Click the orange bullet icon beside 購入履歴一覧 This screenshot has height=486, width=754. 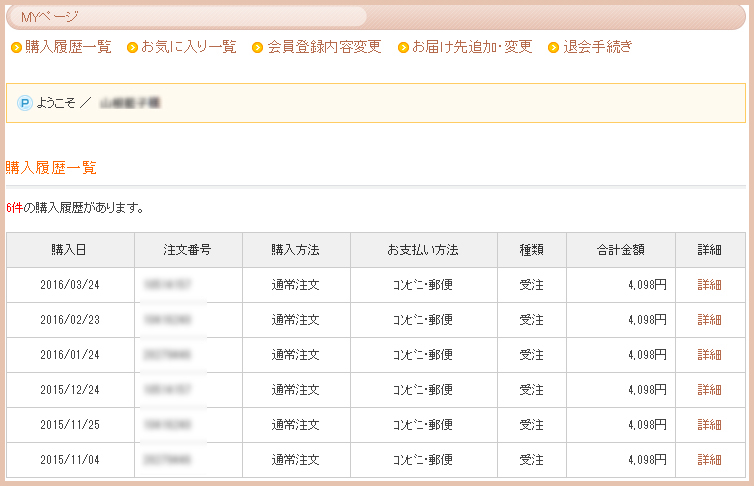16,47
